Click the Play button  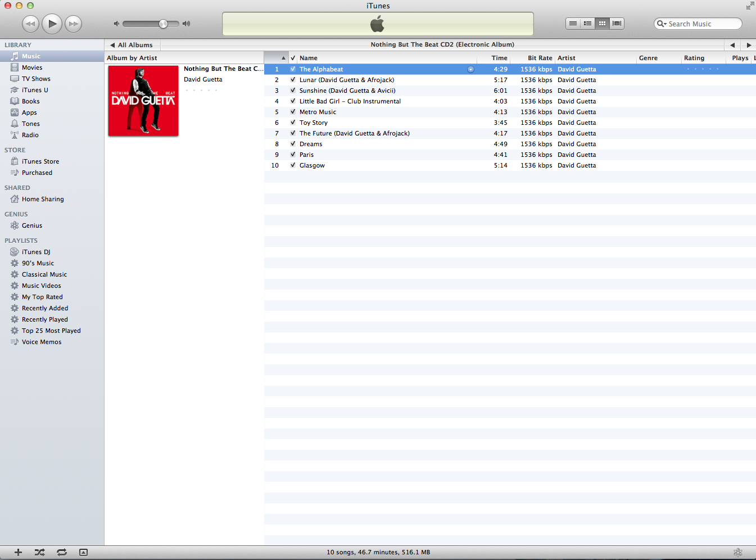[x=52, y=24]
